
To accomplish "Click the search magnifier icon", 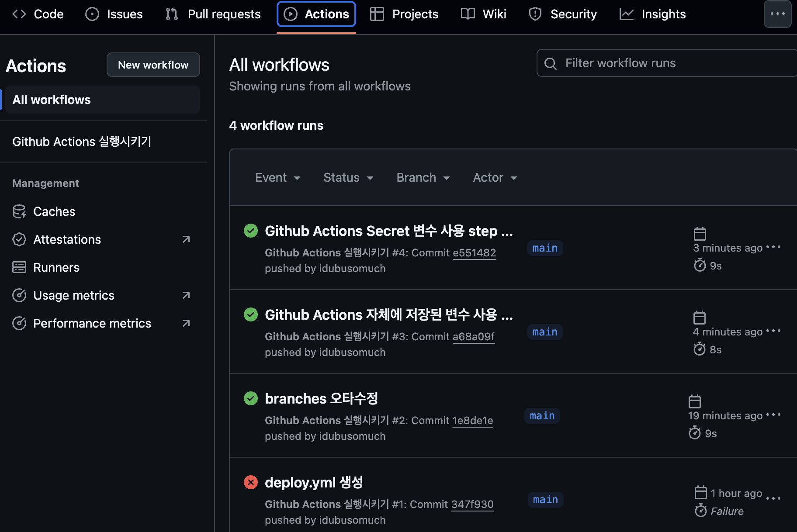I will 551,64.
